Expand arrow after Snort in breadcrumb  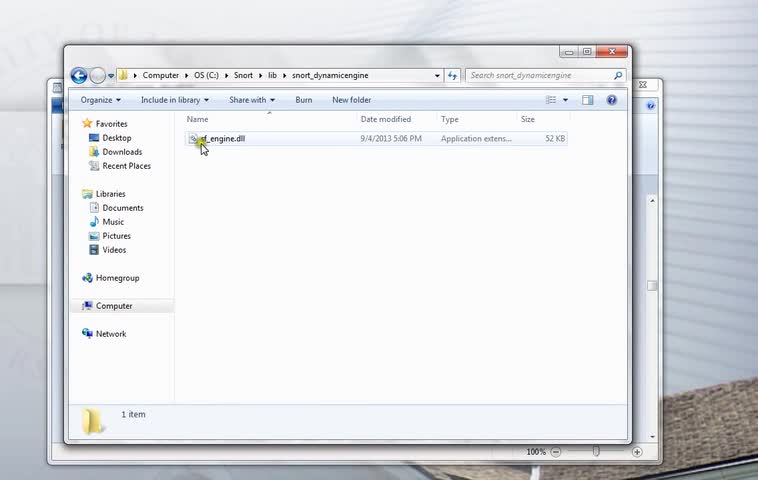tap(260, 75)
